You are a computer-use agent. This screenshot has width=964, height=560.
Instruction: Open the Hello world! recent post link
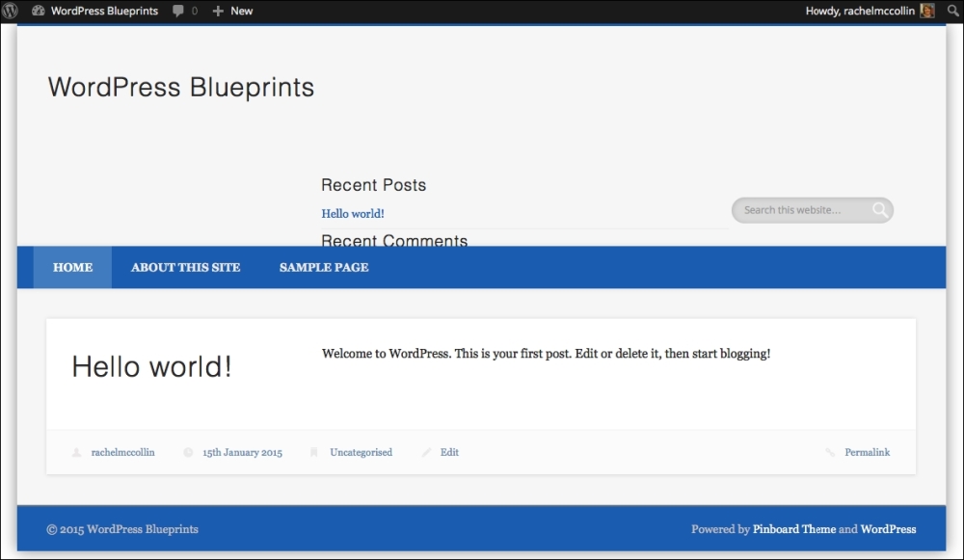pyautogui.click(x=353, y=213)
